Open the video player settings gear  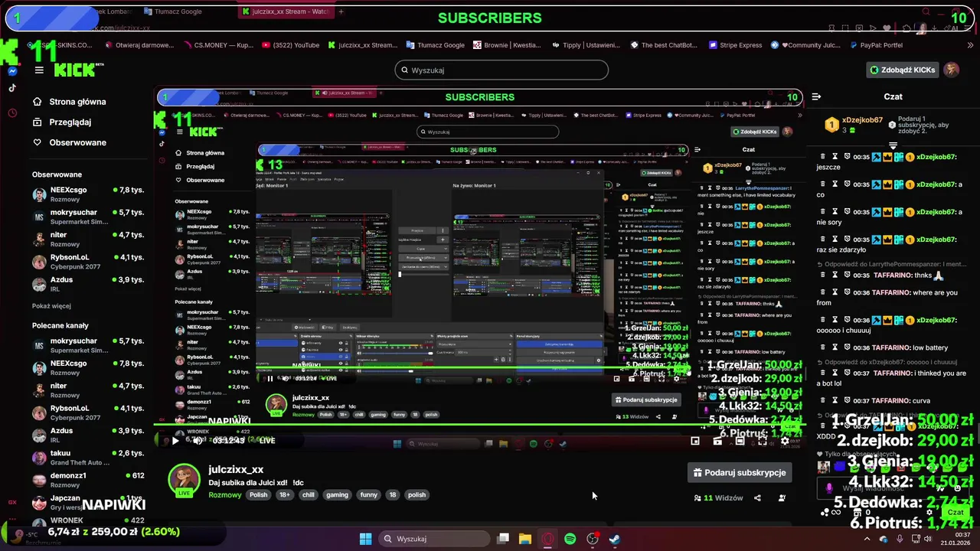[x=785, y=441]
